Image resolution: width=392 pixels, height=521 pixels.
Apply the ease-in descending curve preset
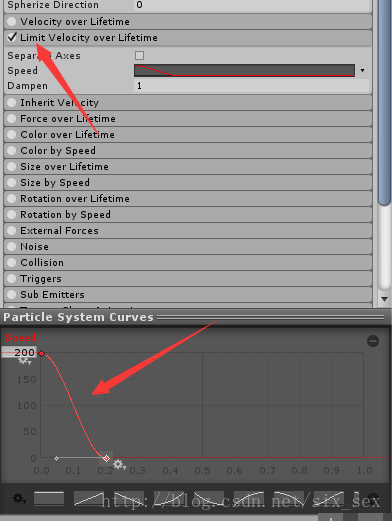pyautogui.click(x=289, y=499)
